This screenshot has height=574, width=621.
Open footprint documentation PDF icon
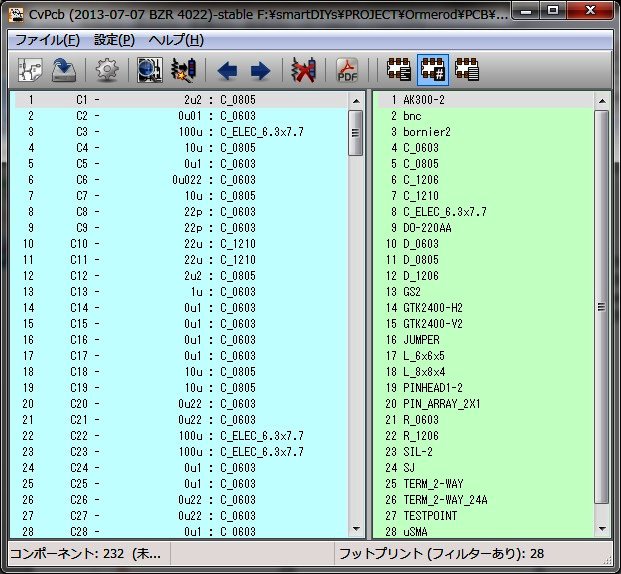[347, 70]
